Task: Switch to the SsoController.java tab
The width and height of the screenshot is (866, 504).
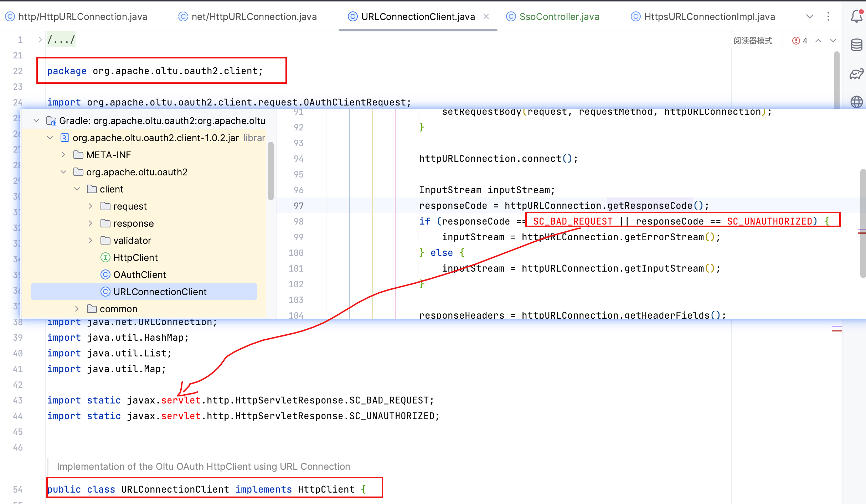Action: tap(558, 16)
